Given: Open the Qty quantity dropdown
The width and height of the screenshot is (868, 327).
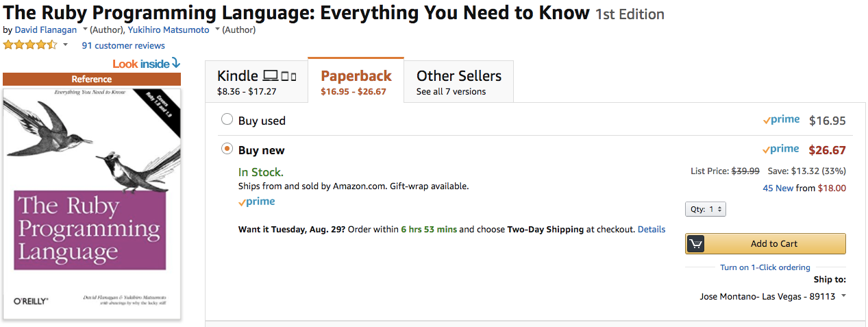Looking at the screenshot, I should 705,209.
